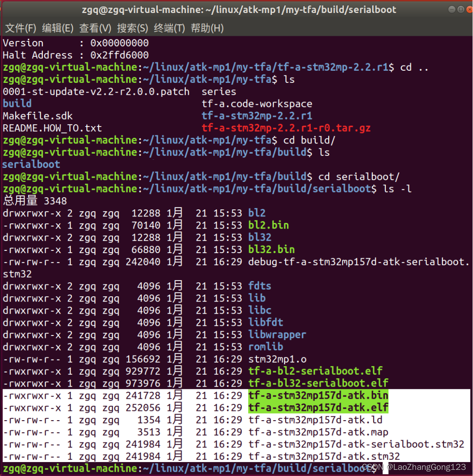Image resolution: width=473 pixels, height=476 pixels.
Task: Click the romlib directory name
Action: [x=265, y=346]
